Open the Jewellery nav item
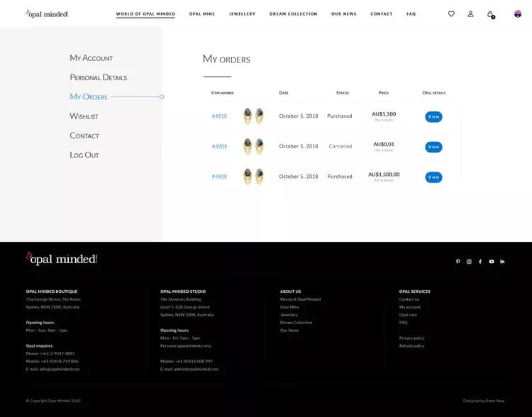 coord(242,14)
